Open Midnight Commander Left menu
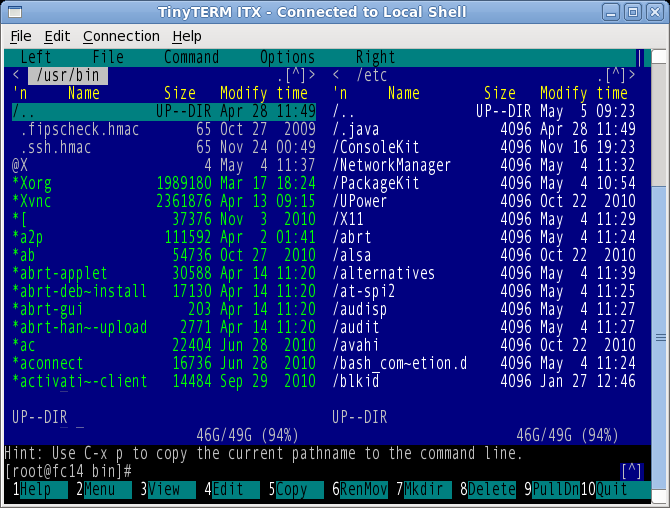Screen dimensions: 670x508 pyautogui.click(x=36, y=57)
